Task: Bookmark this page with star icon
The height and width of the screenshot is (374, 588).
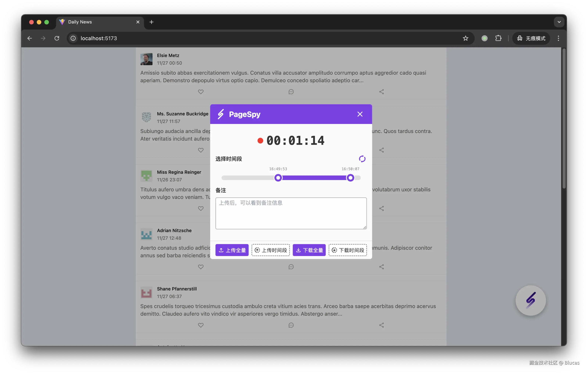Action: click(465, 38)
